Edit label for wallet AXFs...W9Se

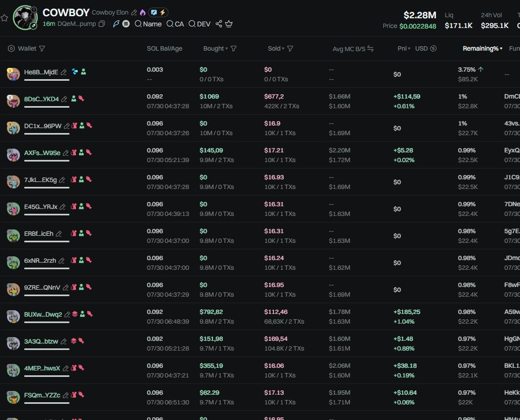click(x=66, y=153)
